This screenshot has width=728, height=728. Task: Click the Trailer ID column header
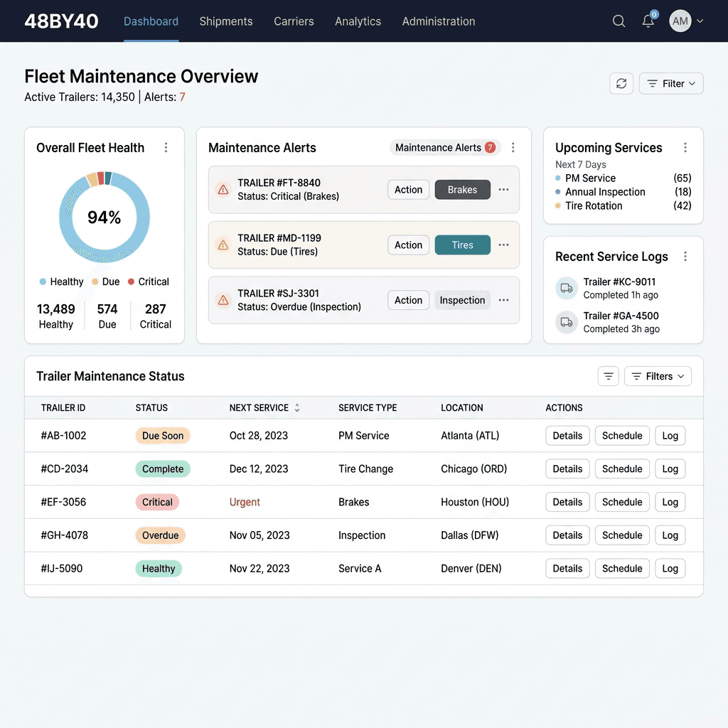point(63,407)
